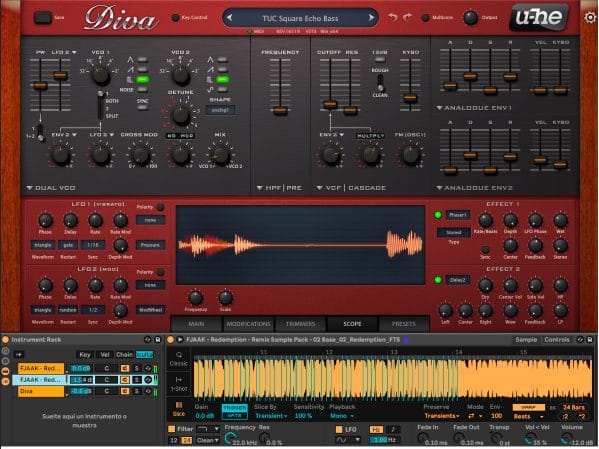This screenshot has width=599, height=449.
Task: Halve the warp length with :2
Action: 566,416
